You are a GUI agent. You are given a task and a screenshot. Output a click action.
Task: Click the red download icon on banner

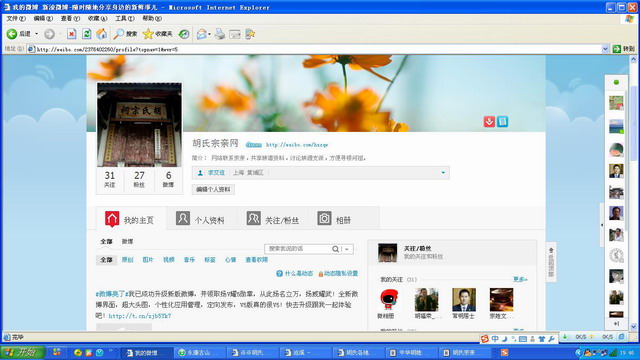tap(489, 121)
